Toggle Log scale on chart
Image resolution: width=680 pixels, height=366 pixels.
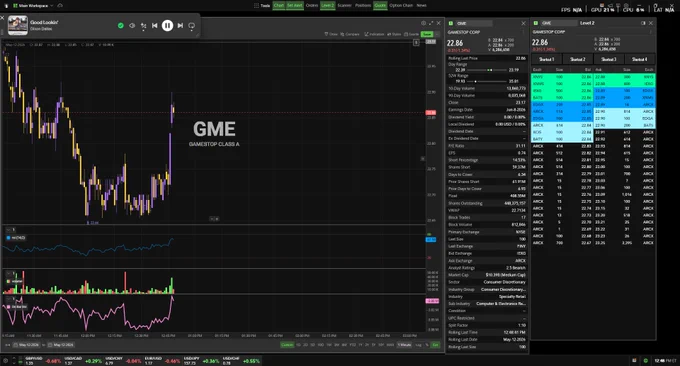(x=418, y=345)
